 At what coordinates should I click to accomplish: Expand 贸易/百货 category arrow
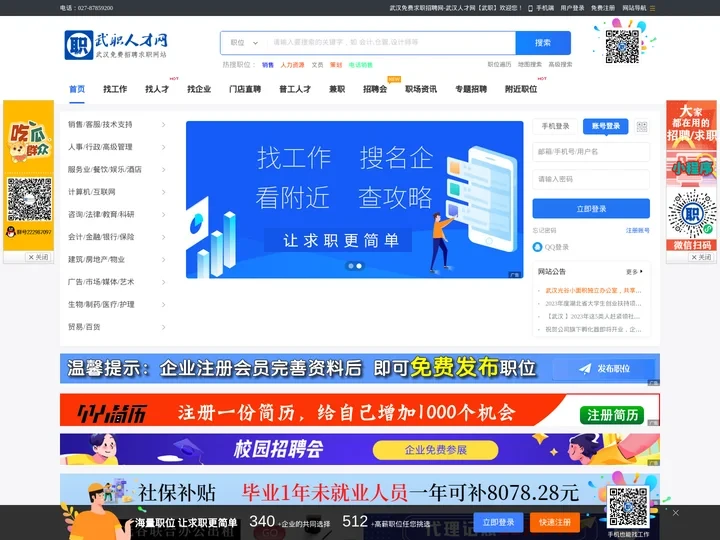pyautogui.click(x=163, y=327)
